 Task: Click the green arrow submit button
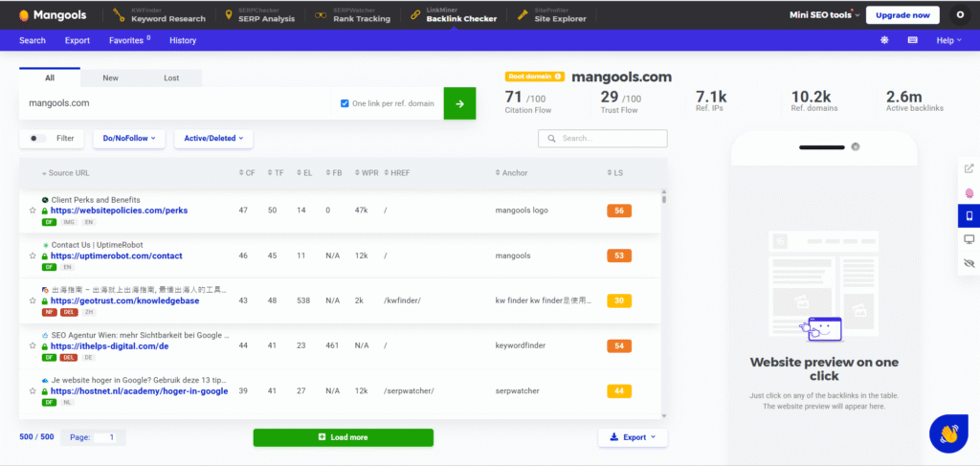tap(460, 103)
